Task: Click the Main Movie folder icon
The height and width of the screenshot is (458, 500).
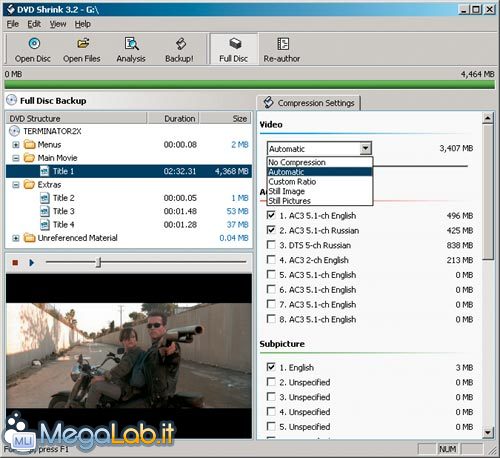Action: tap(30, 158)
